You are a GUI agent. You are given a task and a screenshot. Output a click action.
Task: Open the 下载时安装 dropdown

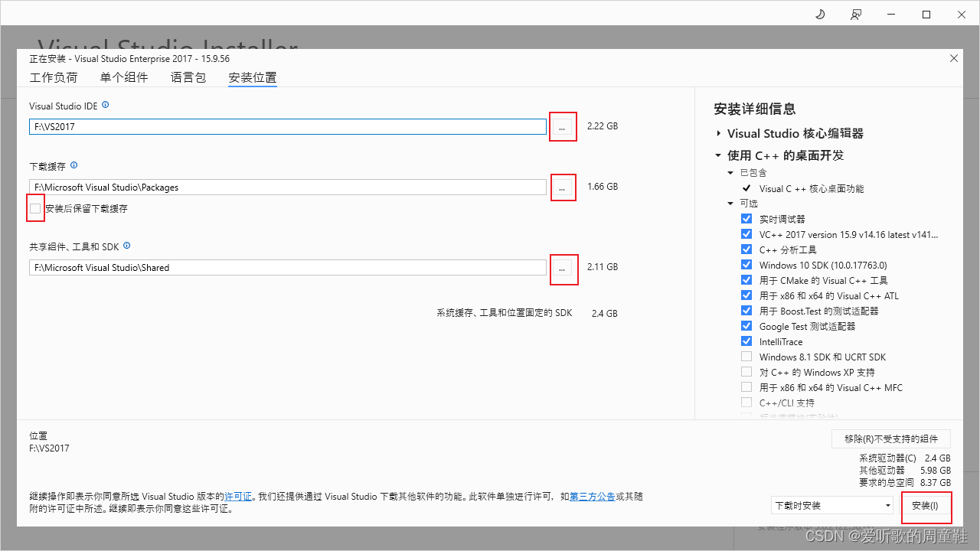point(831,505)
